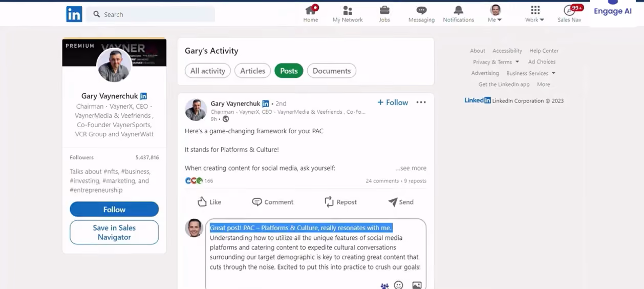Expand post with ...see more
The width and height of the screenshot is (644, 289).
pos(411,168)
